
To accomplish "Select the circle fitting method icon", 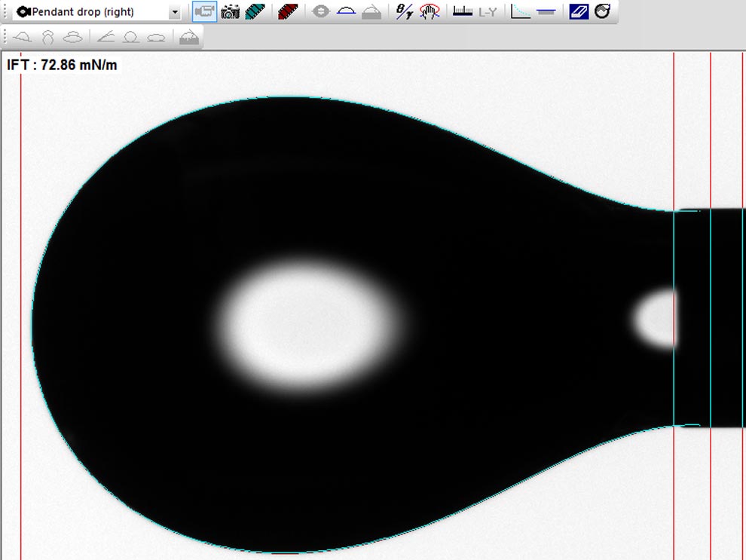I will (x=130, y=36).
